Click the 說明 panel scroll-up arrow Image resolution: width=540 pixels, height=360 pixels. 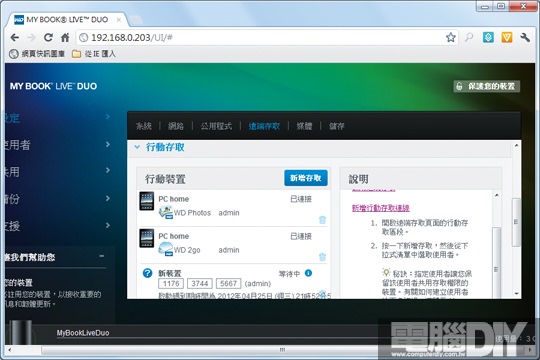pyautogui.click(x=497, y=195)
